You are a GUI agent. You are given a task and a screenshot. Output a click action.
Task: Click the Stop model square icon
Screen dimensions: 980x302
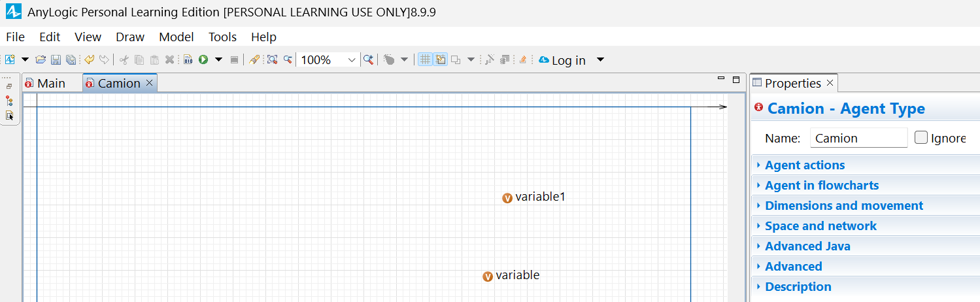point(235,59)
